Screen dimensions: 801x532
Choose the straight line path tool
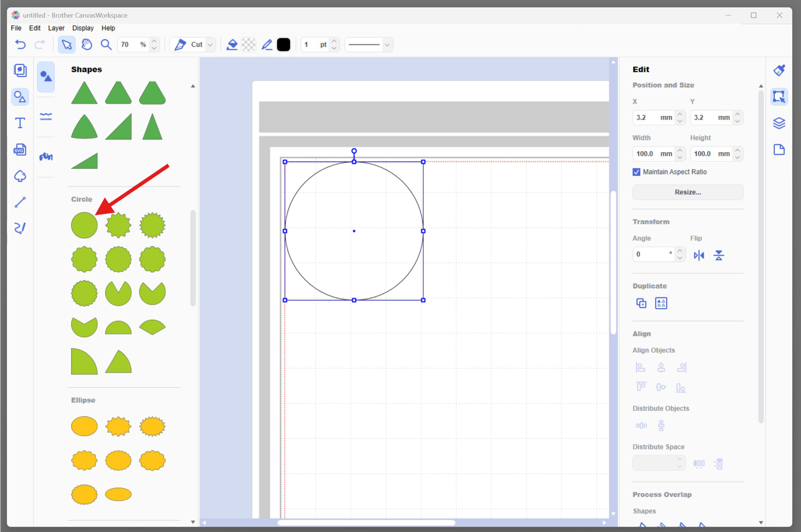click(x=20, y=202)
